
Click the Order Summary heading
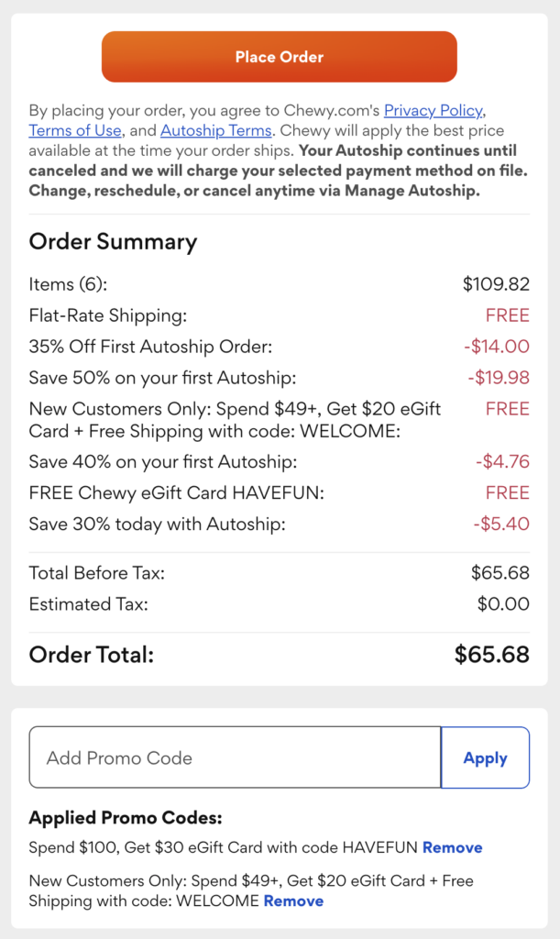[113, 242]
